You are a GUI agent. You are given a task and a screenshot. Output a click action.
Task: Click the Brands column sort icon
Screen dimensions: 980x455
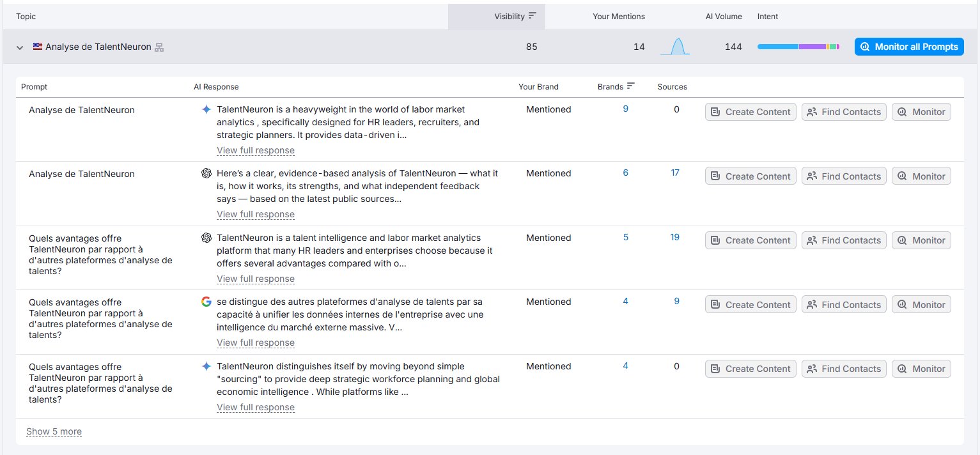631,86
